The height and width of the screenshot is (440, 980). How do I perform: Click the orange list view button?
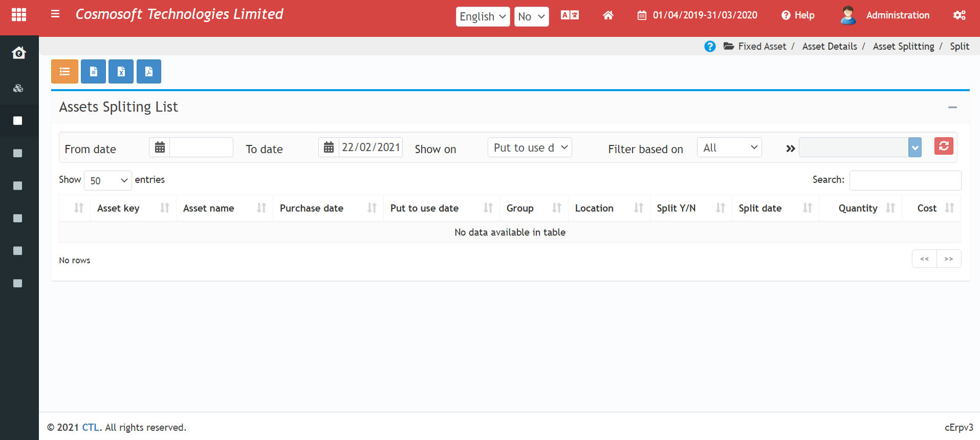pyautogui.click(x=64, y=71)
